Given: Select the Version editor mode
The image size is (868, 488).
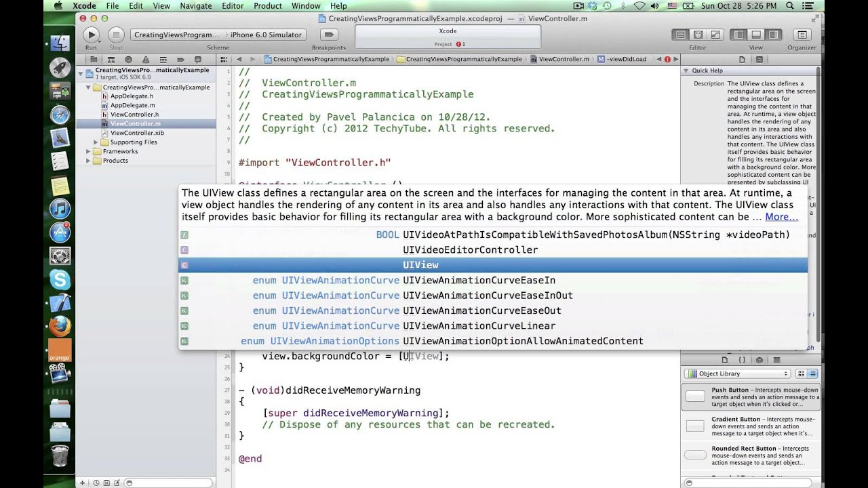Looking at the screenshot, I should [x=715, y=35].
